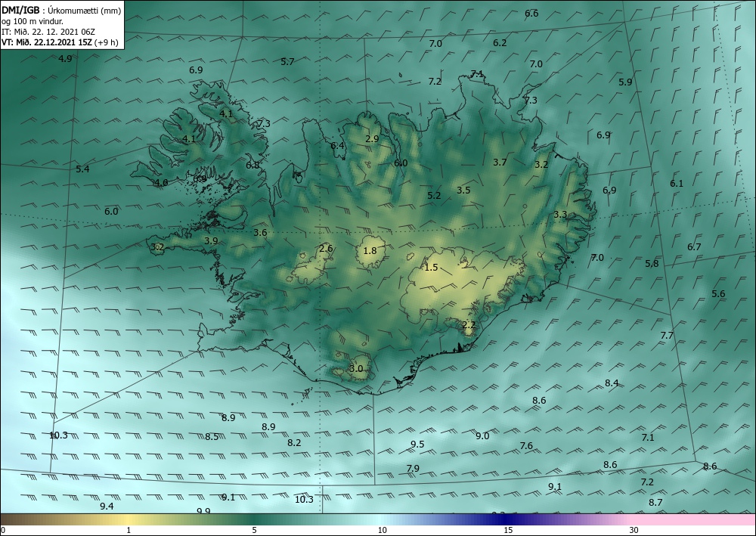Click the 1.5 value on the Vatnajökull glacier

431,268
